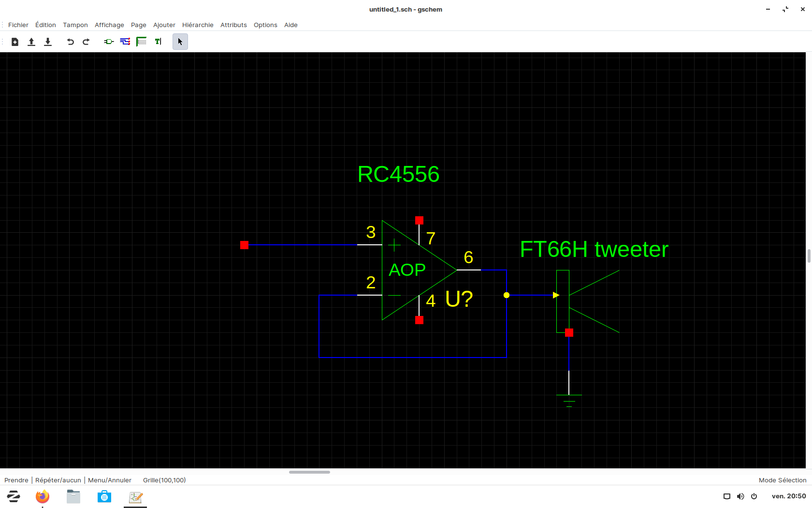Viewport: 812px width, 508px height.
Task: Click the Menu/Annuler status entry
Action: click(110, 480)
